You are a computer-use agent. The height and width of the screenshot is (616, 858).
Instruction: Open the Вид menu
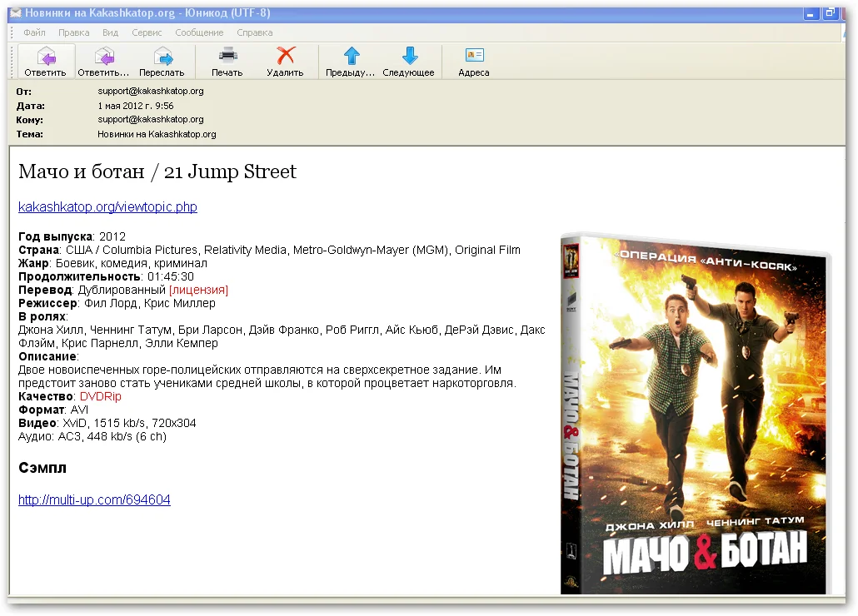(x=111, y=32)
